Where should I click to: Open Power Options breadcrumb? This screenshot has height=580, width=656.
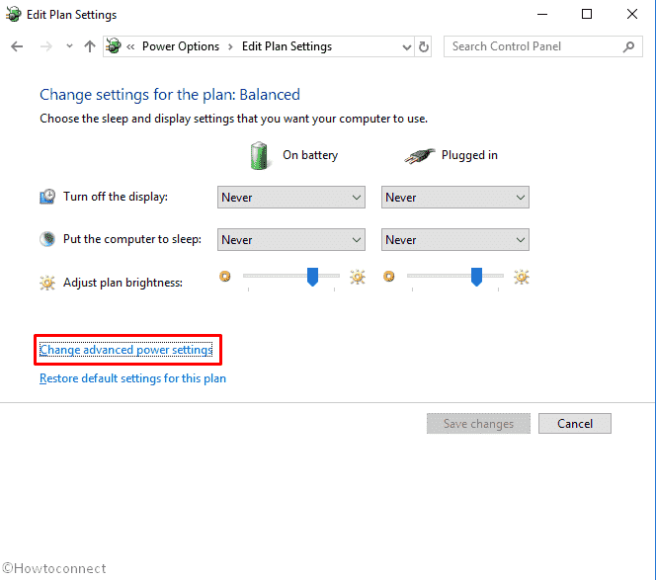[x=180, y=46]
